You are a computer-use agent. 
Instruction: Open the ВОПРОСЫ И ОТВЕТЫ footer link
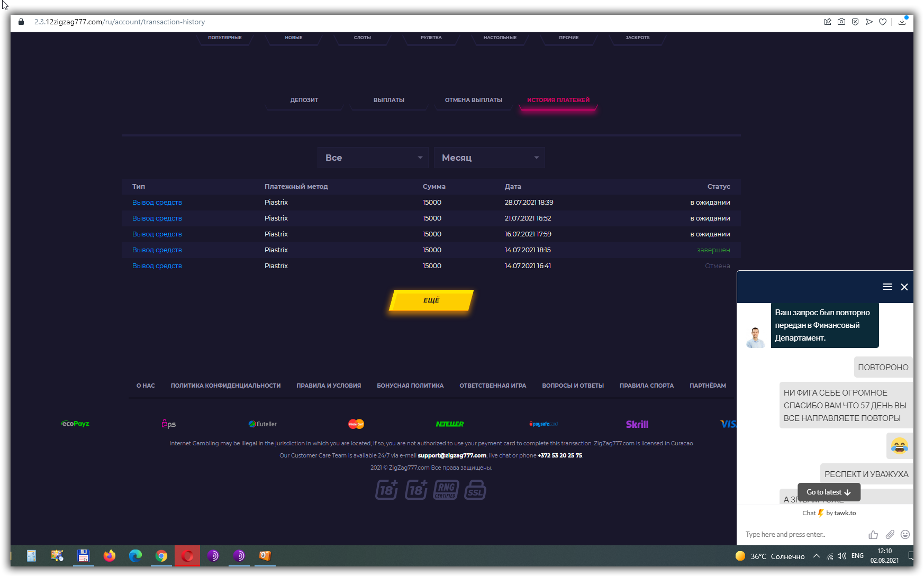tap(573, 386)
